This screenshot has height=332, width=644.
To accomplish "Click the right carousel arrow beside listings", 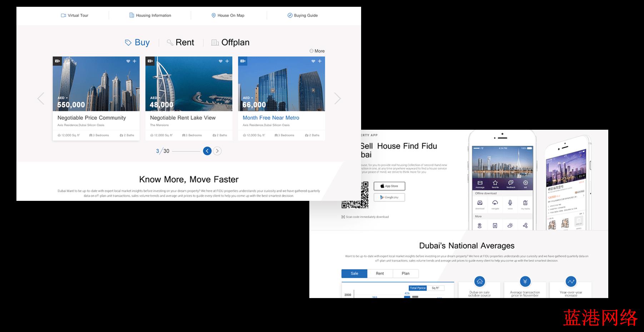I will tap(337, 98).
